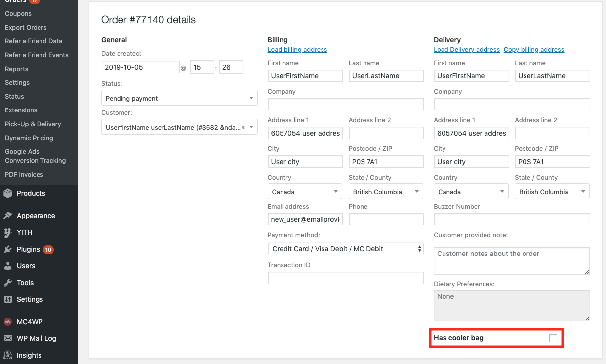Image resolution: width=606 pixels, height=364 pixels.
Task: Click the Plugins plug icon
Action: (8, 249)
